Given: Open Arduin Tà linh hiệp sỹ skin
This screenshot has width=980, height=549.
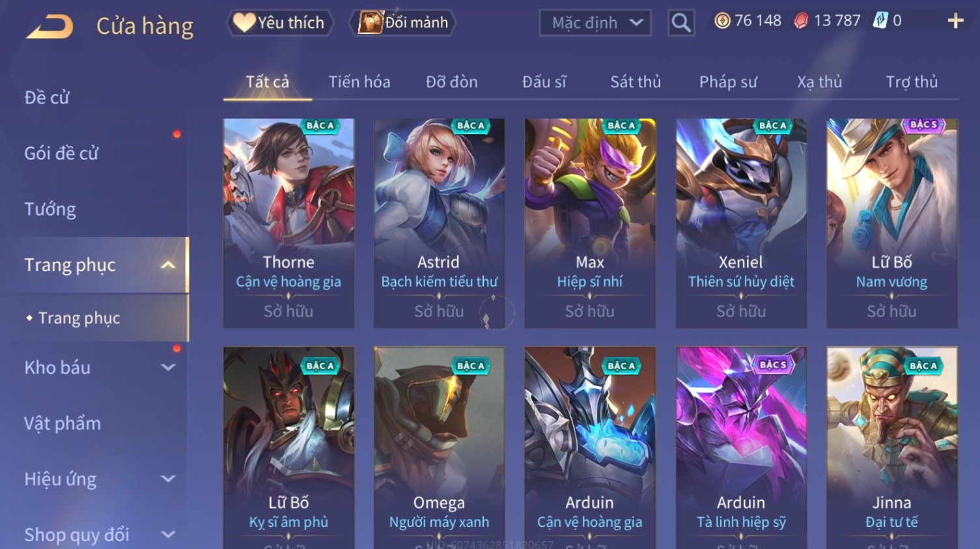Looking at the screenshot, I should coord(741,448).
